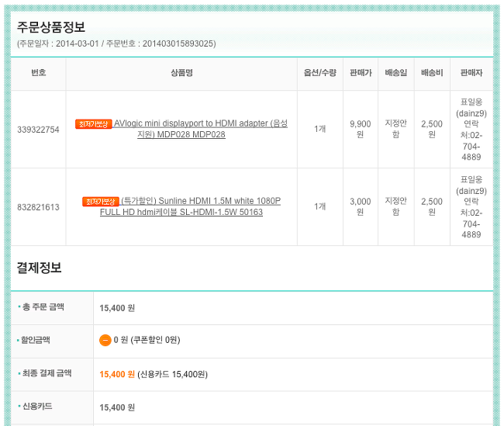Screen dimensions: 504x426
Task: Select the 15,400 원 value in the 신용카드 row
Action: [117, 407]
